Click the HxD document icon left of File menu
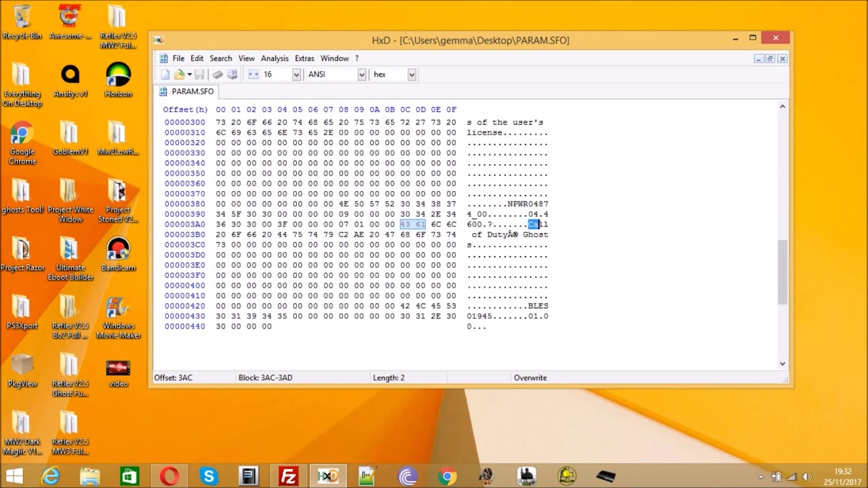This screenshot has height=488, width=868. coord(163,58)
